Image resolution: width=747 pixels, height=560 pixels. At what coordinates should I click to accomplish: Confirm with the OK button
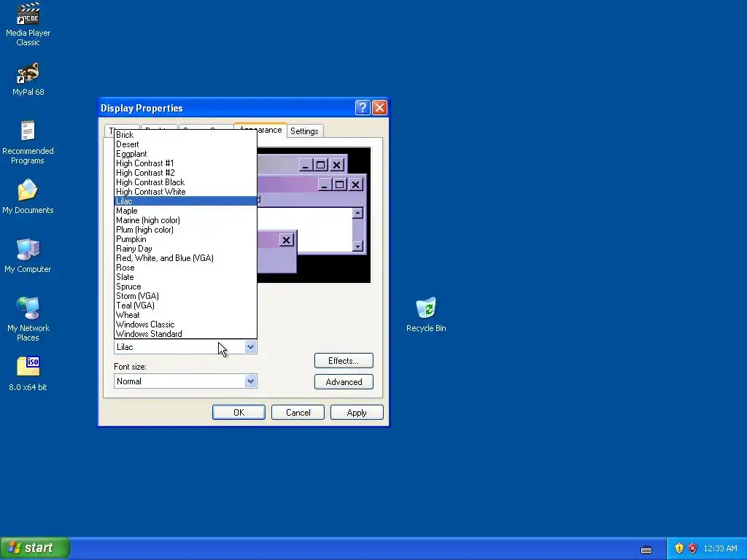pyautogui.click(x=239, y=413)
